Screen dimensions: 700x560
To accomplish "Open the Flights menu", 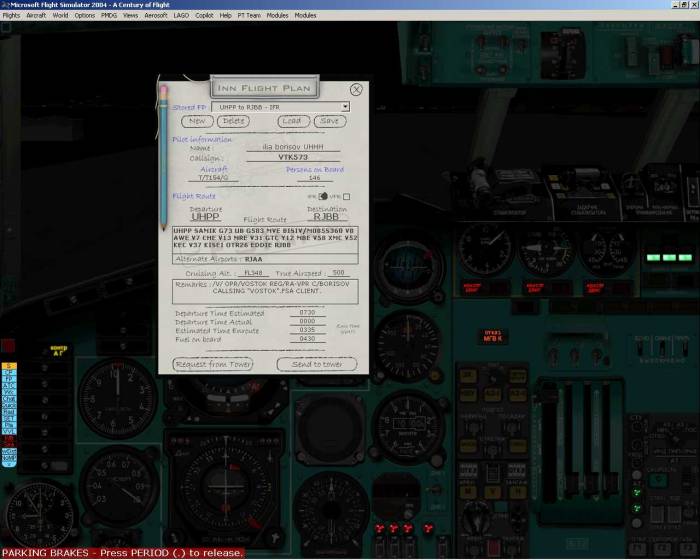I will click(11, 16).
